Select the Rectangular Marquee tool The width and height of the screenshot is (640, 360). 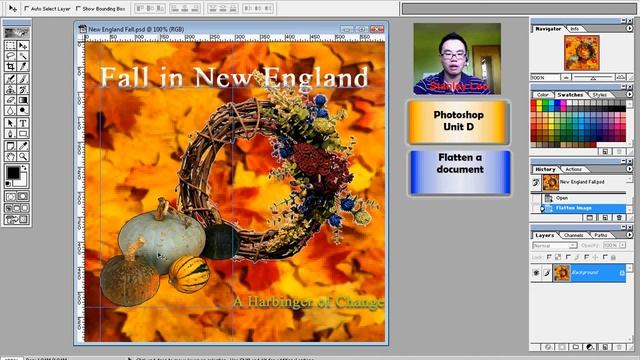(10, 45)
